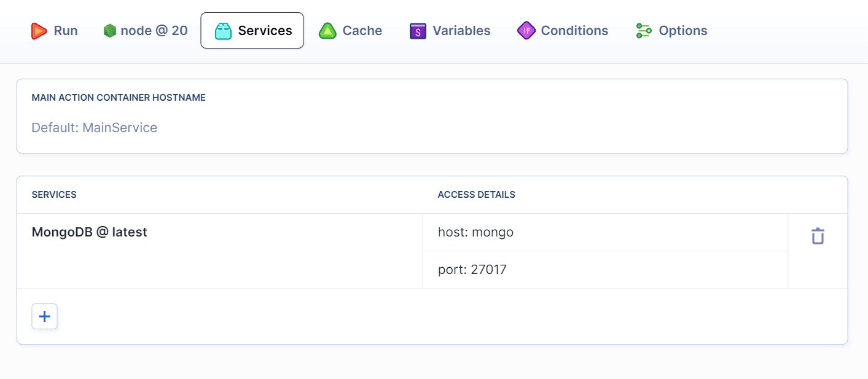Delete the MongoDB service via trash icon
The height and width of the screenshot is (379, 868).
pyautogui.click(x=817, y=235)
